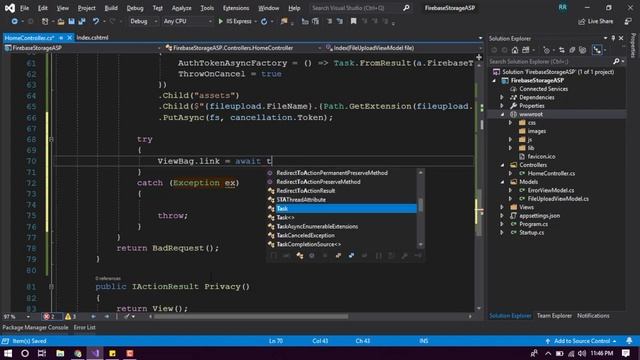This screenshot has height=360, width=640.
Task: Open the taskbar Action Center icon
Action: point(625,353)
